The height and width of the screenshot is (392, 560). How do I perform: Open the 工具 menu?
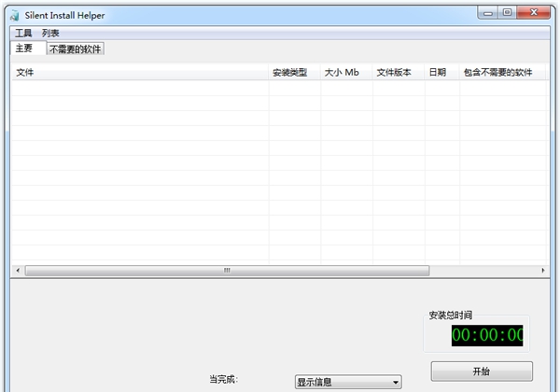point(23,34)
